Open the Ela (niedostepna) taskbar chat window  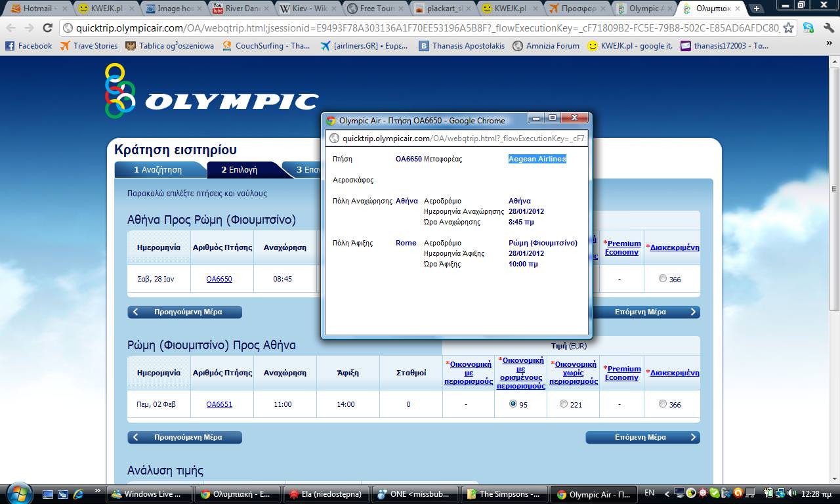tap(326, 494)
